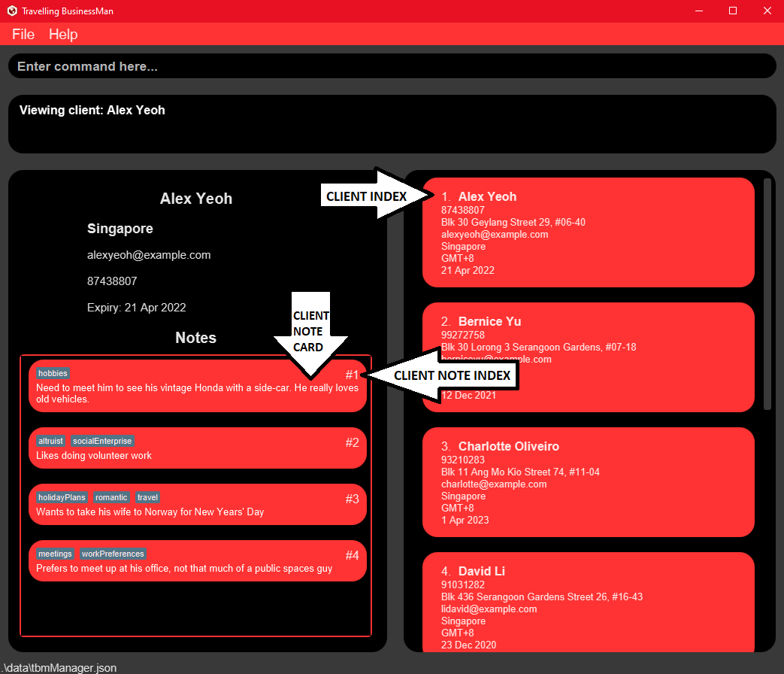Click phone number 87438807 in detail panel
The height and width of the screenshot is (674, 784).
pyautogui.click(x=112, y=281)
